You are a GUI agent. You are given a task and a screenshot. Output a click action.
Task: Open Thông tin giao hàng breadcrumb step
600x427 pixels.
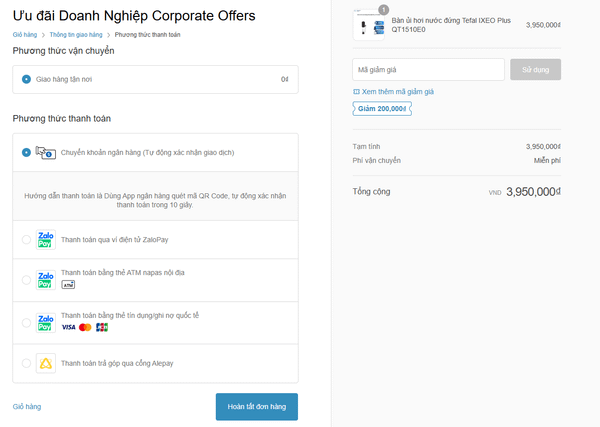point(76,35)
